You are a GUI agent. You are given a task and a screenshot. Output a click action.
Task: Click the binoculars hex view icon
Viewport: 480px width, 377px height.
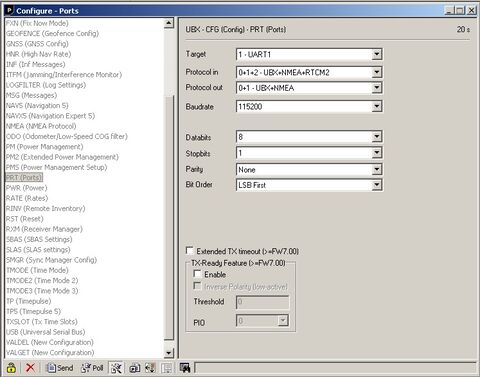coord(185,368)
